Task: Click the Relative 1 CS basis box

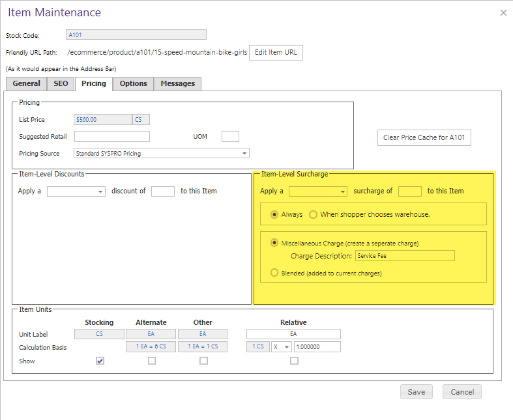Action: (x=258, y=346)
